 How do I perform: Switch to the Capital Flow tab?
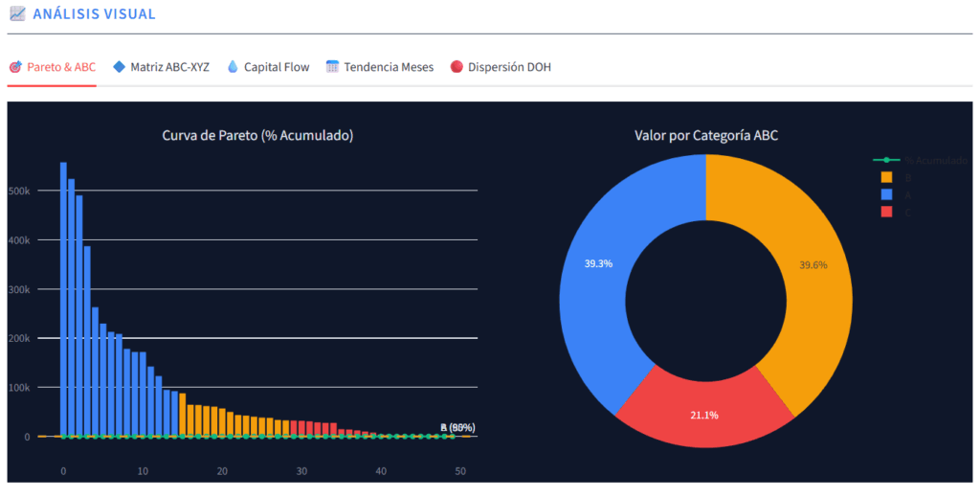276,67
